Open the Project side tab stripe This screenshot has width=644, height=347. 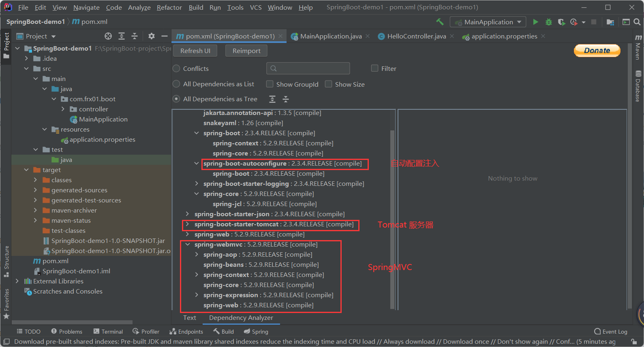click(6, 45)
